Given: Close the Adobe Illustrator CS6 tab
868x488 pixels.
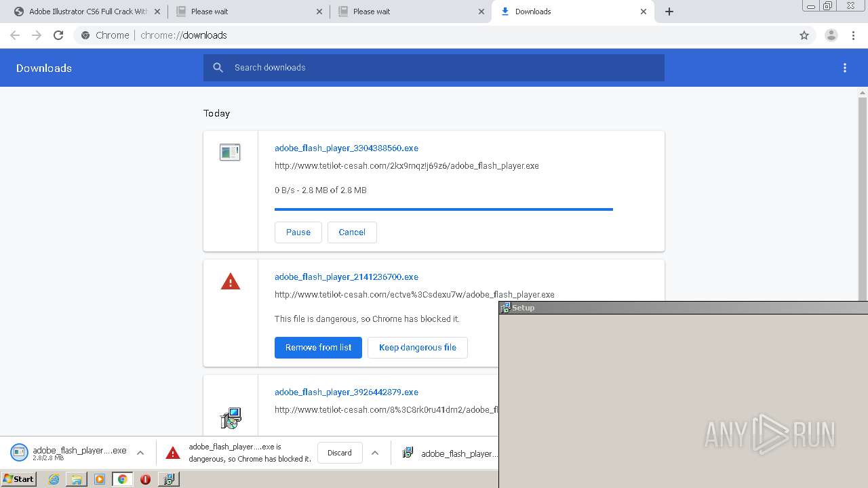Looking at the screenshot, I should (x=157, y=12).
